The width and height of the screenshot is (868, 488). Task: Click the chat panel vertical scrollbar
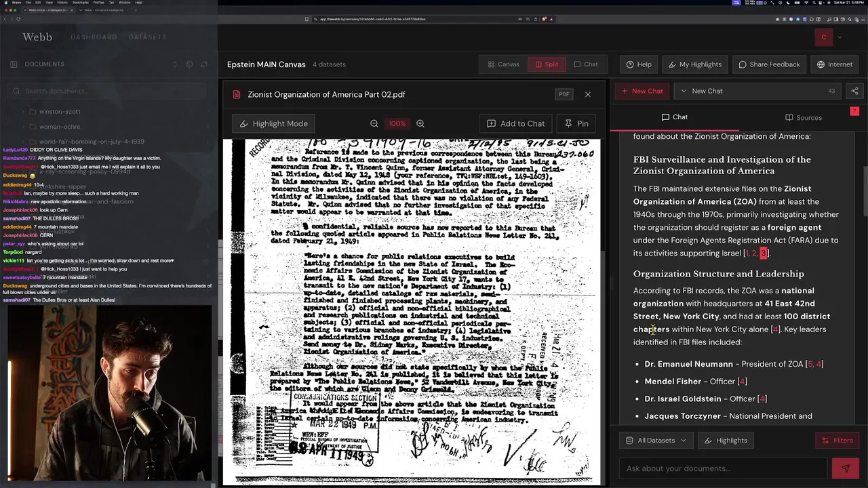coord(865,190)
